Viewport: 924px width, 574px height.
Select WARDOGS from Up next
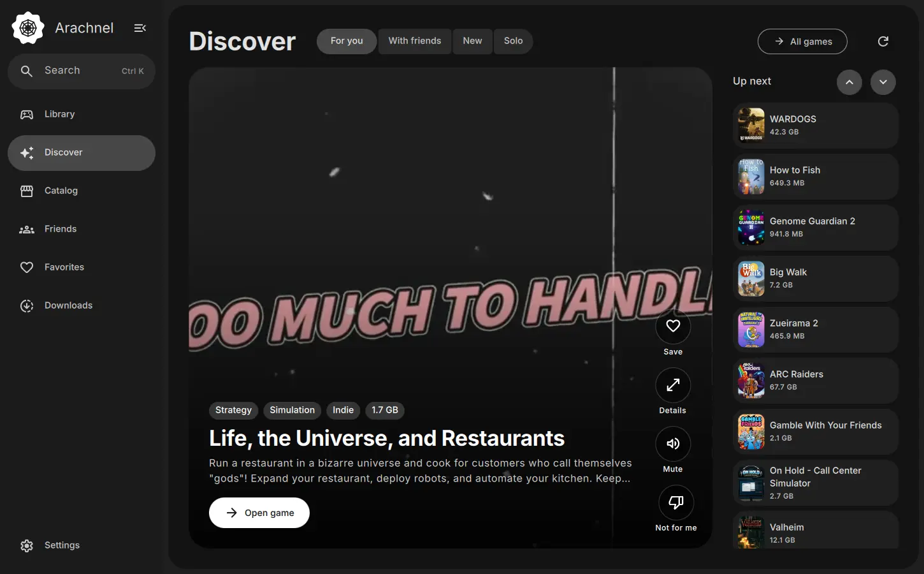[816, 126]
